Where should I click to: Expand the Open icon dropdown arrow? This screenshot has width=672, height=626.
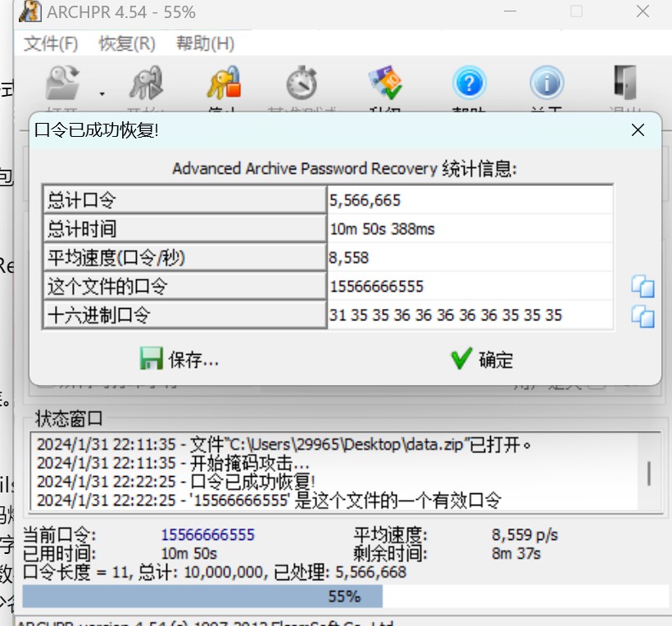pyautogui.click(x=102, y=94)
